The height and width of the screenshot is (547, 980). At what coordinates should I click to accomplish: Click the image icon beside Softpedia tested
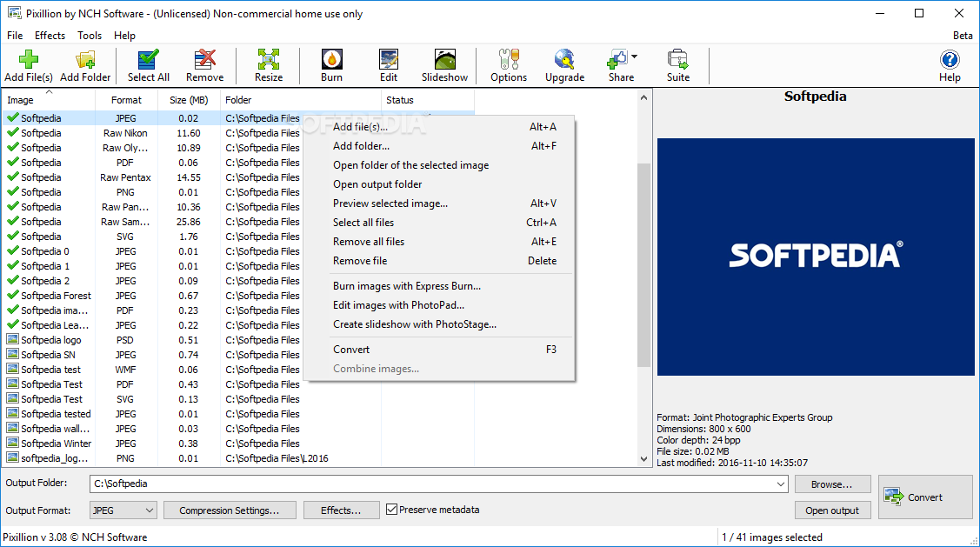click(x=12, y=413)
